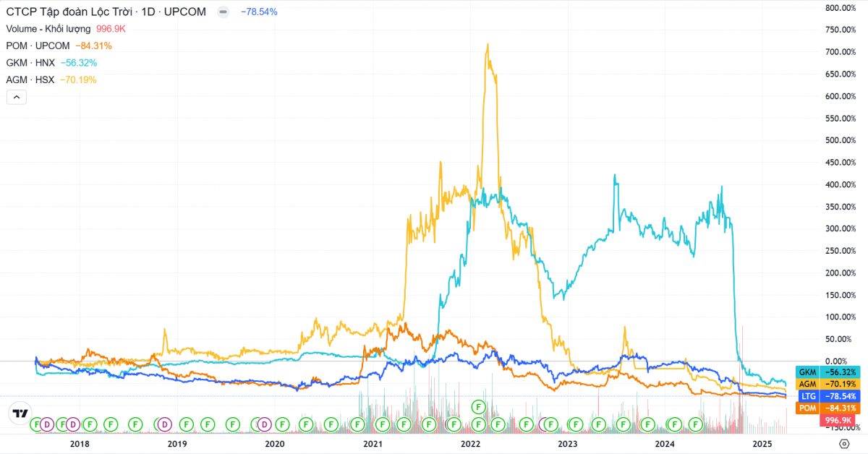
Task: Click the 2025 year label on the time axis
Action: coord(763,443)
